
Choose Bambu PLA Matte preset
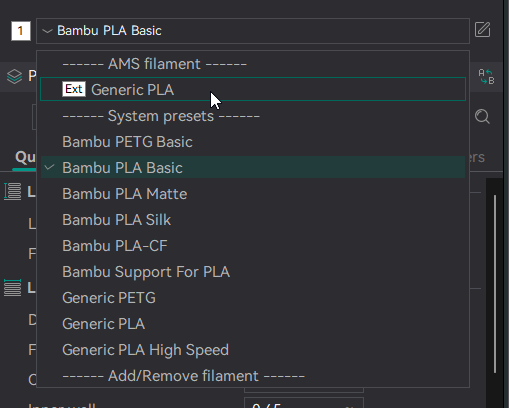pyautogui.click(x=253, y=194)
